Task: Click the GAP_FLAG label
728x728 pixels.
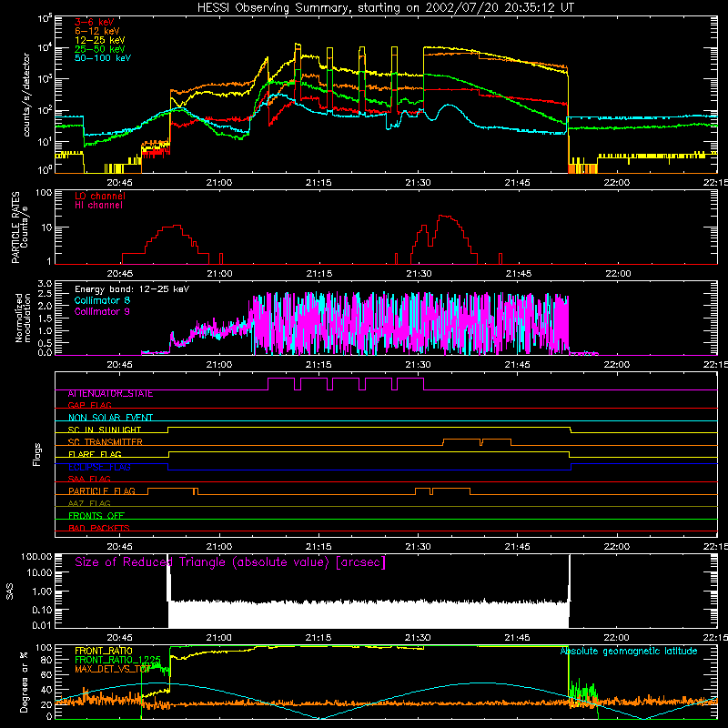Action: pos(89,405)
